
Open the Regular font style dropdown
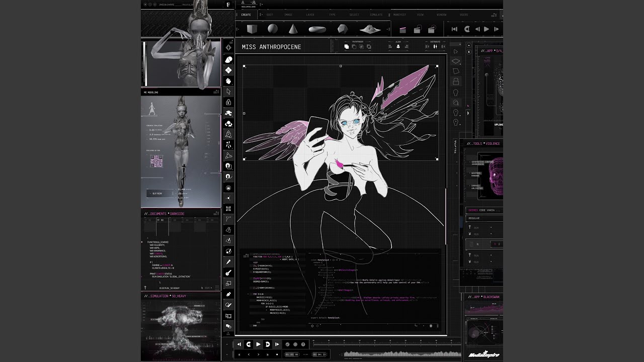point(485,218)
